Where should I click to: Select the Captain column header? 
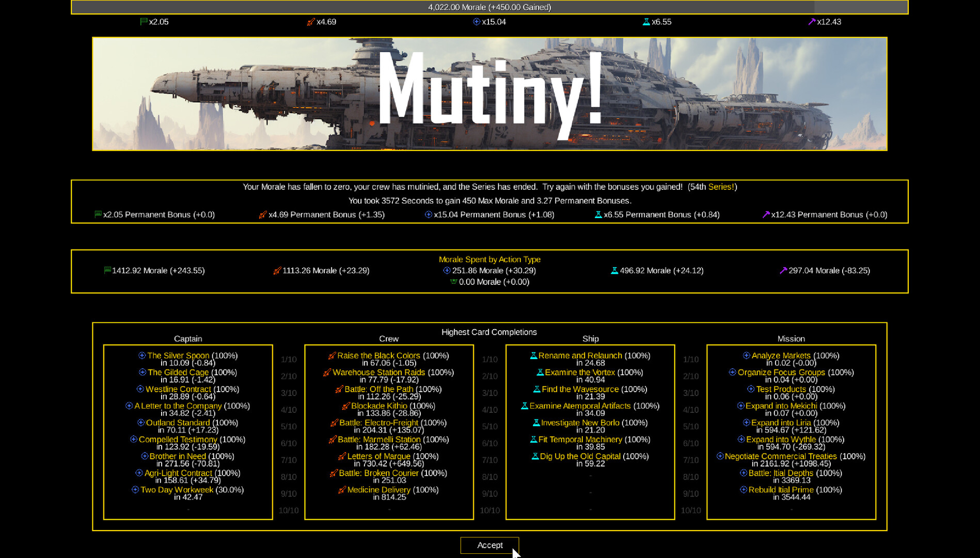[188, 339]
